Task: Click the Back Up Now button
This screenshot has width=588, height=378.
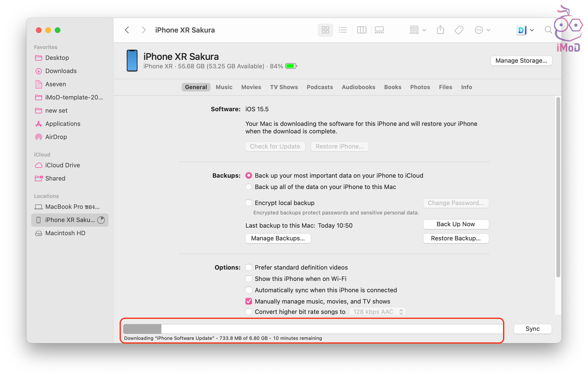Action: point(455,224)
